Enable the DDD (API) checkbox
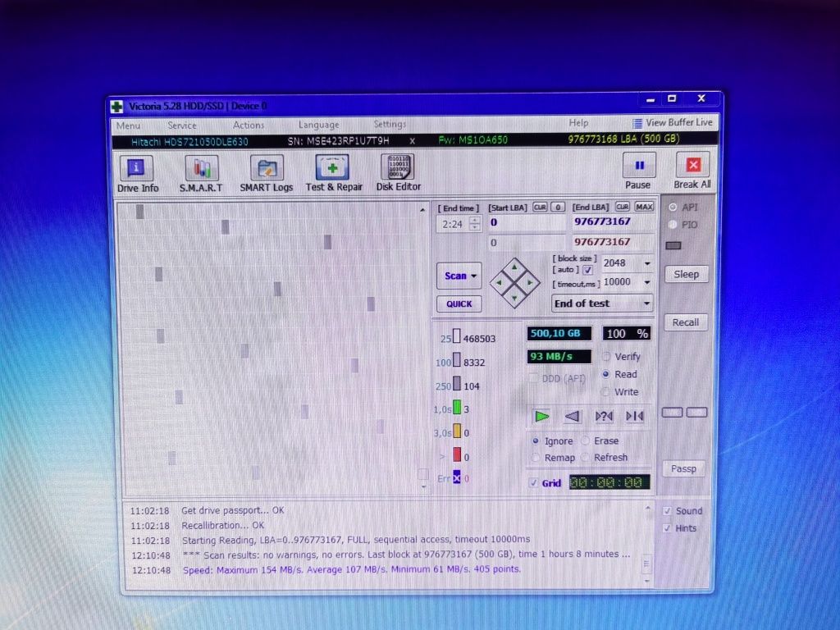 533,378
